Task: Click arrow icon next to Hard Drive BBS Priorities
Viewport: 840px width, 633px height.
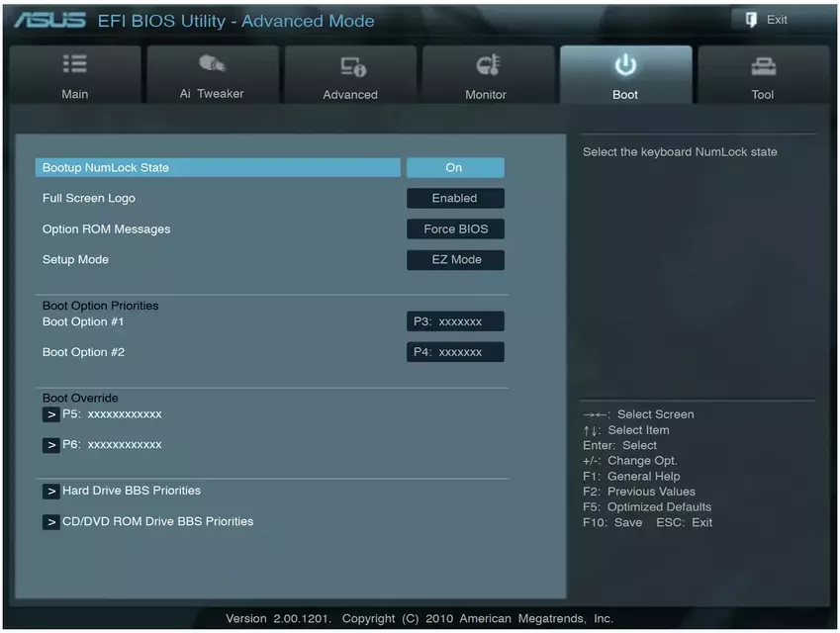Action: pos(50,492)
